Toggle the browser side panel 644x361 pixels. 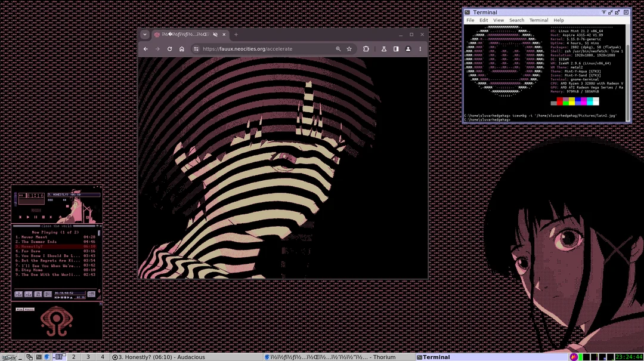point(396,49)
